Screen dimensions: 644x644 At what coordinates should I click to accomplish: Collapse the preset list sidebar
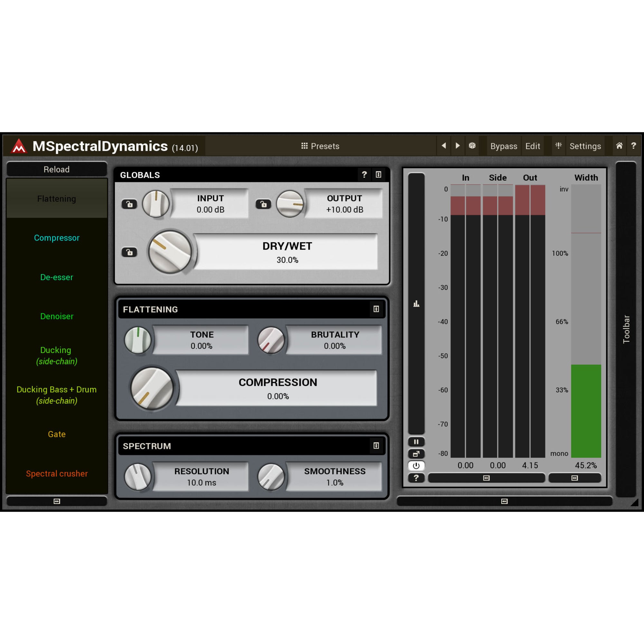[x=57, y=501]
